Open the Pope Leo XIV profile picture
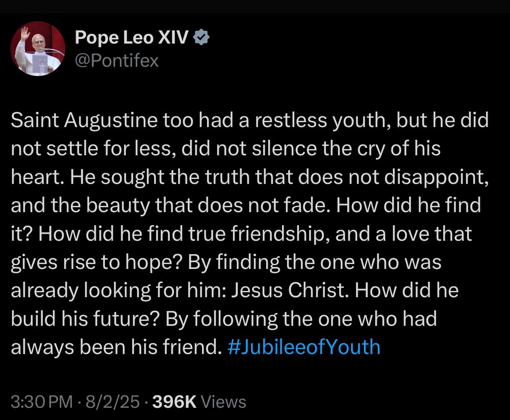Viewport: 510px width, 420px height. coord(38,49)
